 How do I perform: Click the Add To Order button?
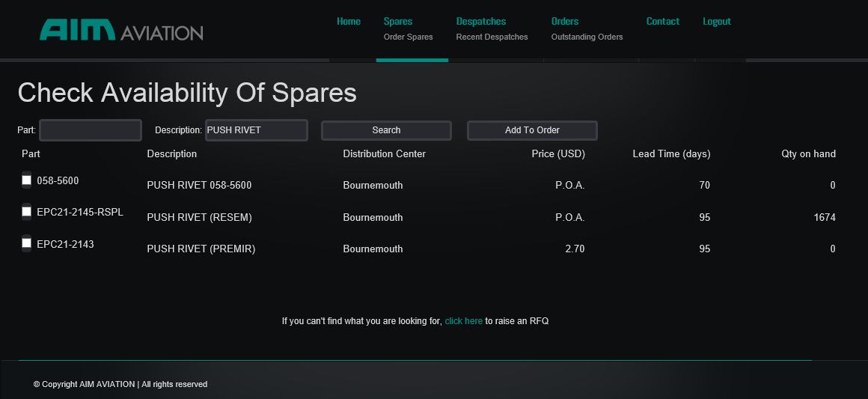click(532, 130)
